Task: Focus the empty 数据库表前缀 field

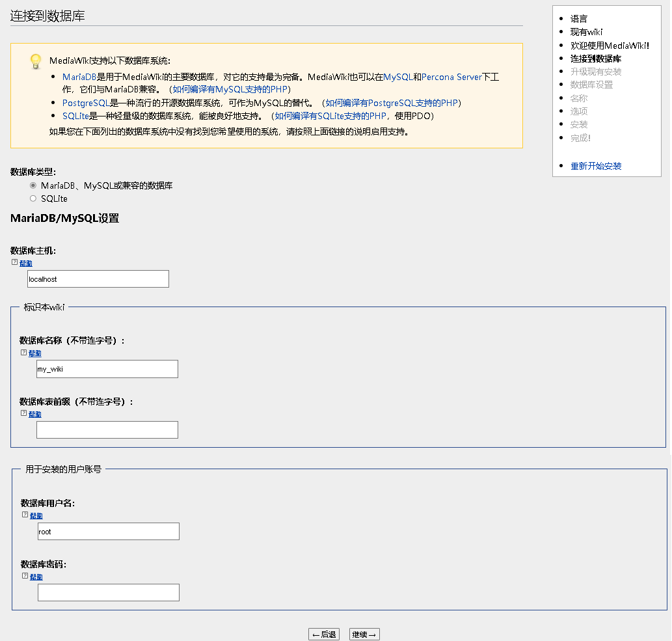Action: 107,430
